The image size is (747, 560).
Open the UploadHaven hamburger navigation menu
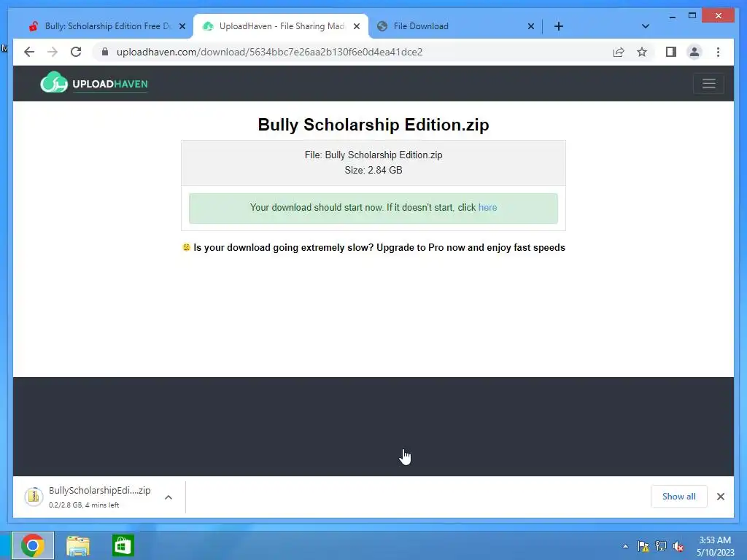(708, 84)
